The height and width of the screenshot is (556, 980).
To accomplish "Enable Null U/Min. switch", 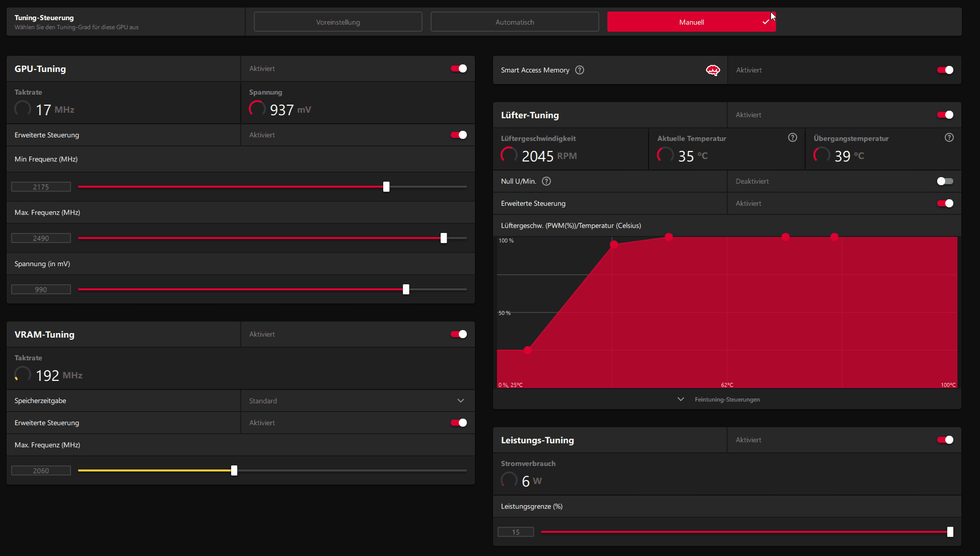I will coord(945,181).
